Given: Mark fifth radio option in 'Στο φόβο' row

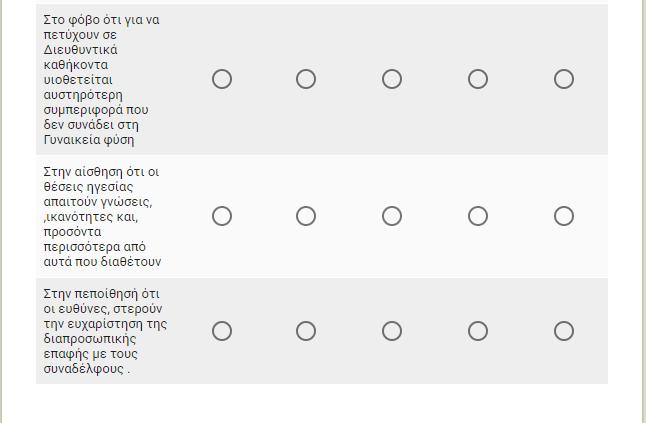Looking at the screenshot, I should point(564,79).
